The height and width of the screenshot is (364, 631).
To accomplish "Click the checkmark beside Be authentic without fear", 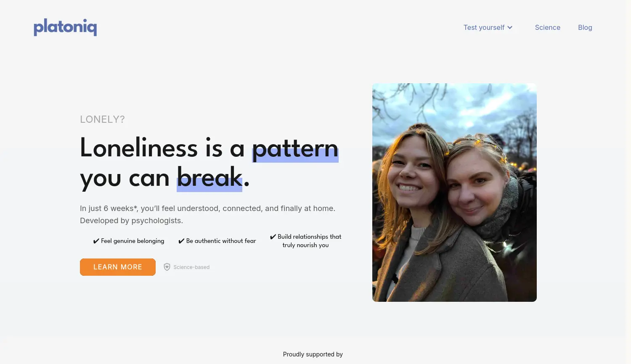I will point(181,241).
